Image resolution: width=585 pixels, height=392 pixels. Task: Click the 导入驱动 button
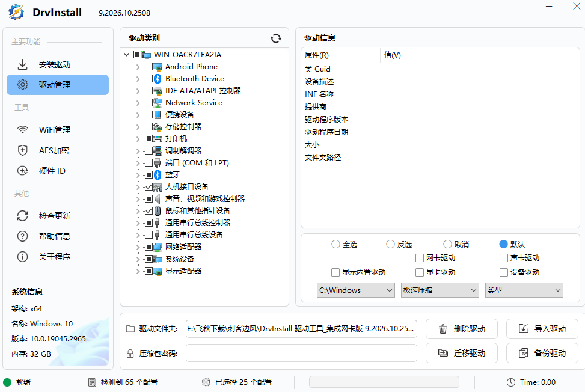[x=542, y=329]
